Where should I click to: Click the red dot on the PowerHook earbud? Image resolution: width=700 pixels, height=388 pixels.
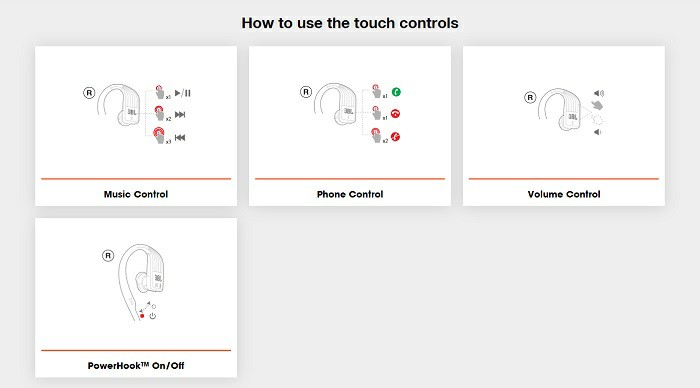[x=142, y=316]
